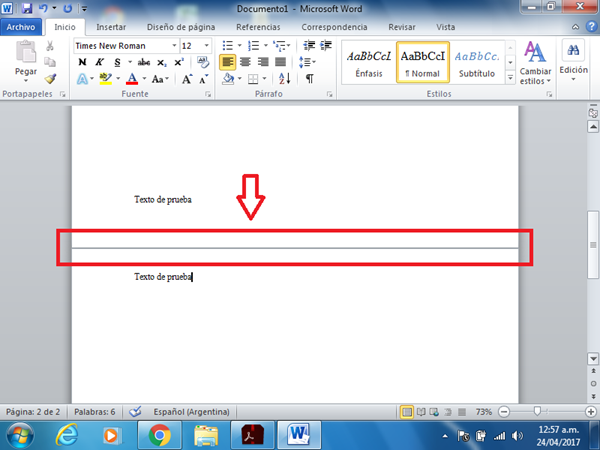600x450 pixels.
Task: Click the Word help question mark icon
Action: pyautogui.click(x=592, y=26)
